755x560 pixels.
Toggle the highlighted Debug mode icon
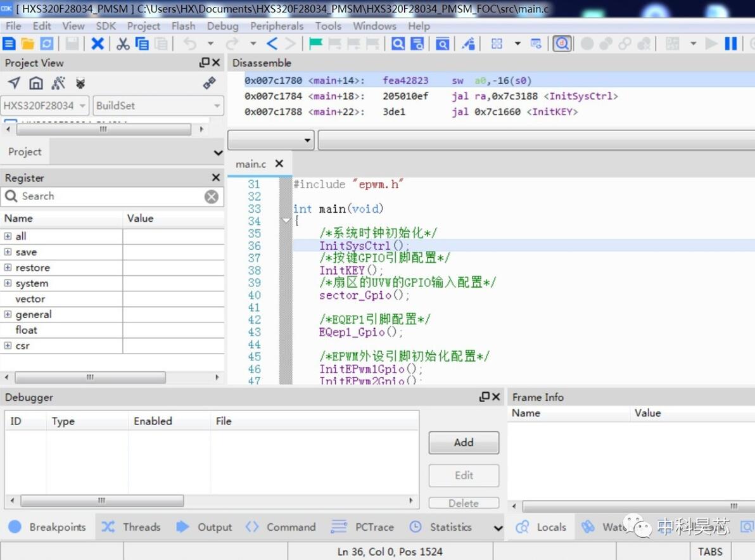pyautogui.click(x=562, y=44)
